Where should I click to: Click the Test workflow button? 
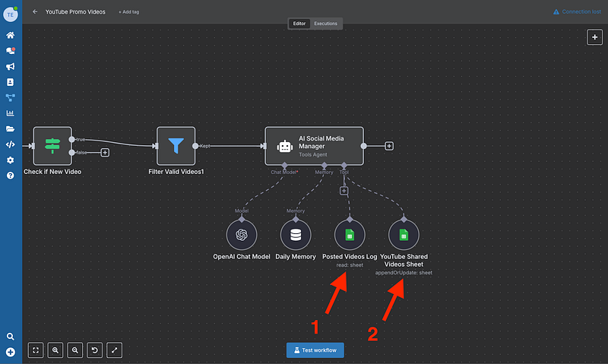click(x=315, y=350)
